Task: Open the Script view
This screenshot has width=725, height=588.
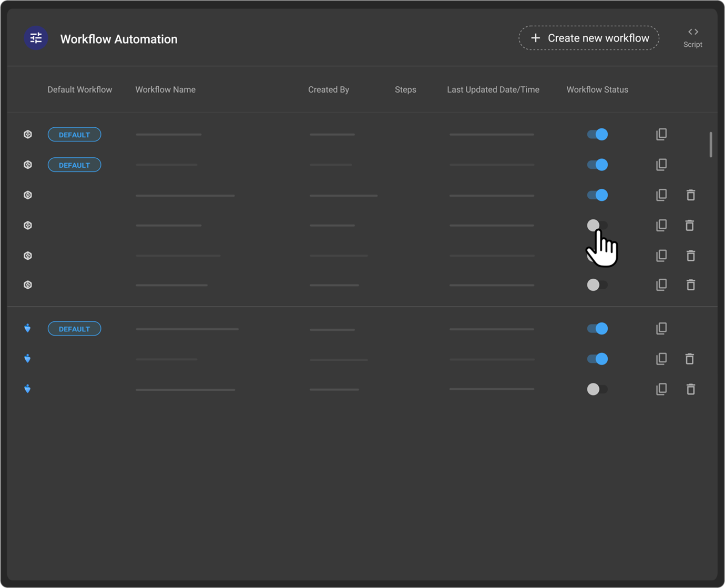Action: pos(692,37)
